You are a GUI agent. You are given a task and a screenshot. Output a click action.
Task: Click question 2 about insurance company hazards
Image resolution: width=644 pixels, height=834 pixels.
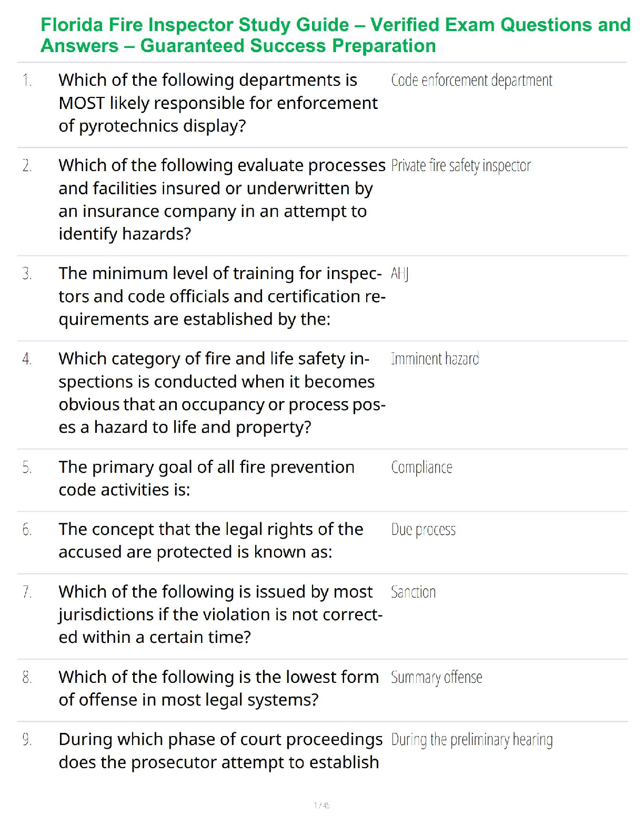click(222, 200)
